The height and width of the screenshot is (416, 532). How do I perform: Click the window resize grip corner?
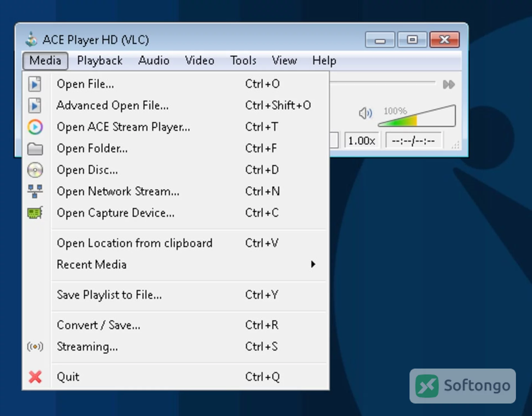[456, 145]
